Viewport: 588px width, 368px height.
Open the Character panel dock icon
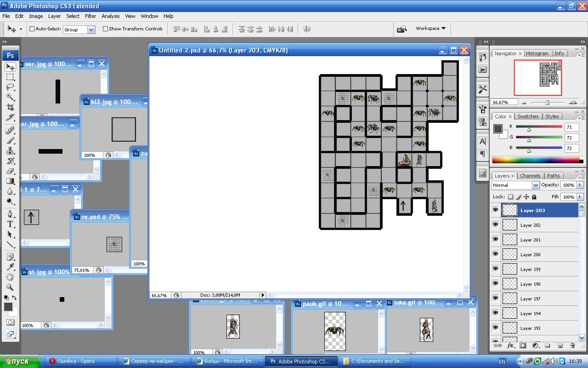(x=482, y=141)
